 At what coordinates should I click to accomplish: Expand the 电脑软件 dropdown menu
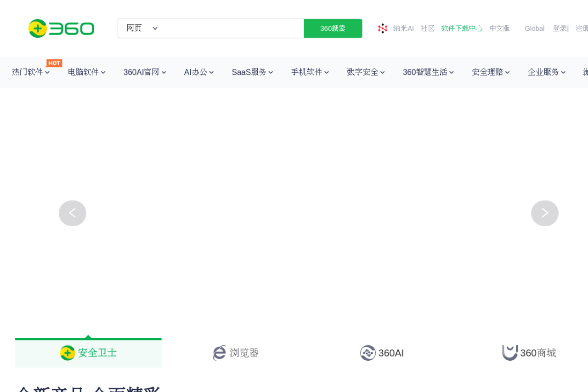[86, 72]
